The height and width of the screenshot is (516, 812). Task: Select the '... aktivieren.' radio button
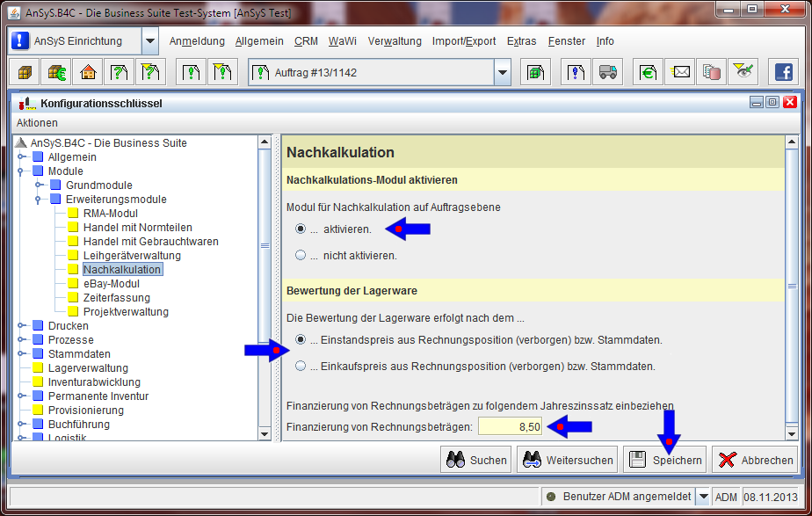(301, 229)
